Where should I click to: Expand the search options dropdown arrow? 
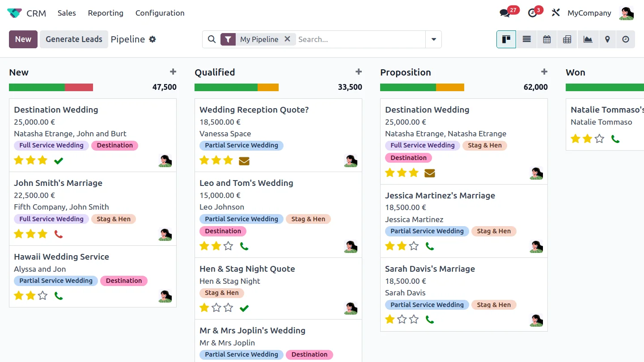tap(433, 39)
